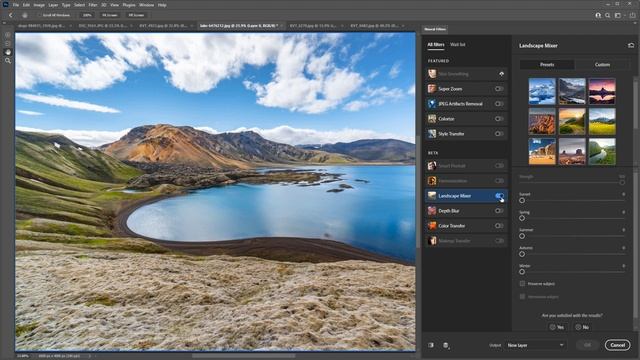Click the 100% zoom button
This screenshot has width=640, height=360.
pyautogui.click(x=87, y=15)
